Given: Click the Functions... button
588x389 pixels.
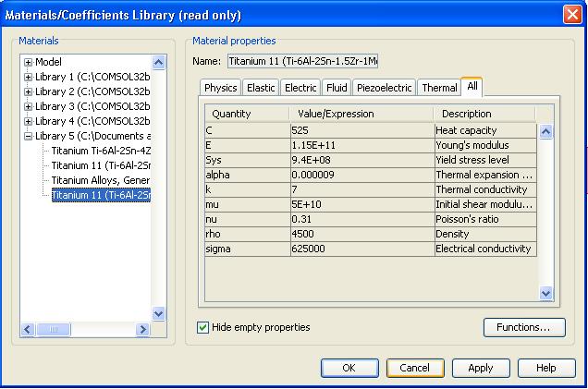Looking at the screenshot, I should 524,327.
